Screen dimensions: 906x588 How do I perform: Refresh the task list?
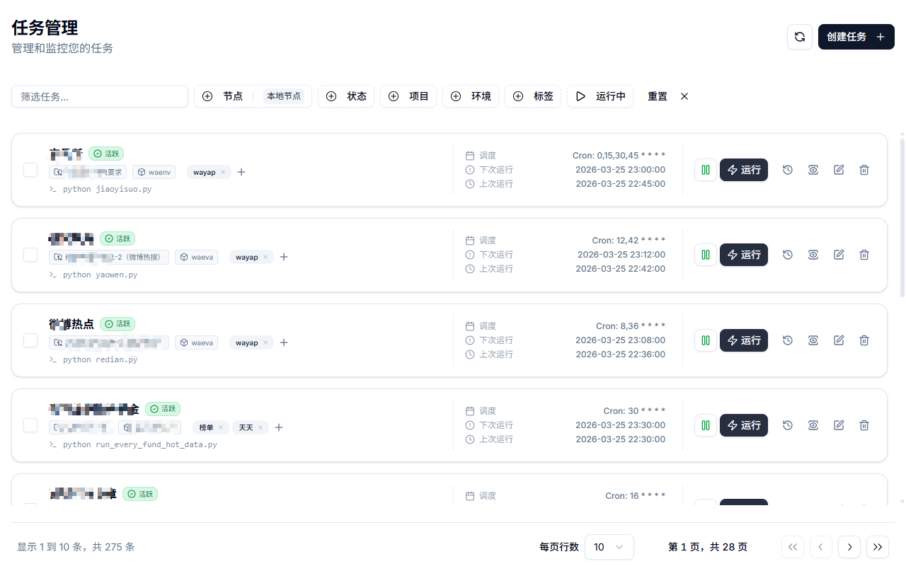pos(799,37)
